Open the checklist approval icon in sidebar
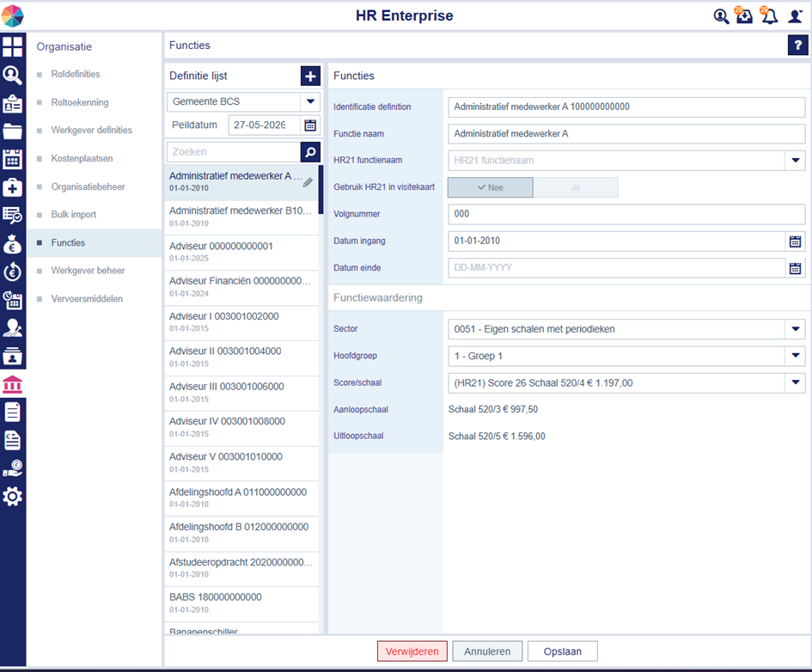Image resolution: width=812 pixels, height=672 pixels. (x=12, y=216)
